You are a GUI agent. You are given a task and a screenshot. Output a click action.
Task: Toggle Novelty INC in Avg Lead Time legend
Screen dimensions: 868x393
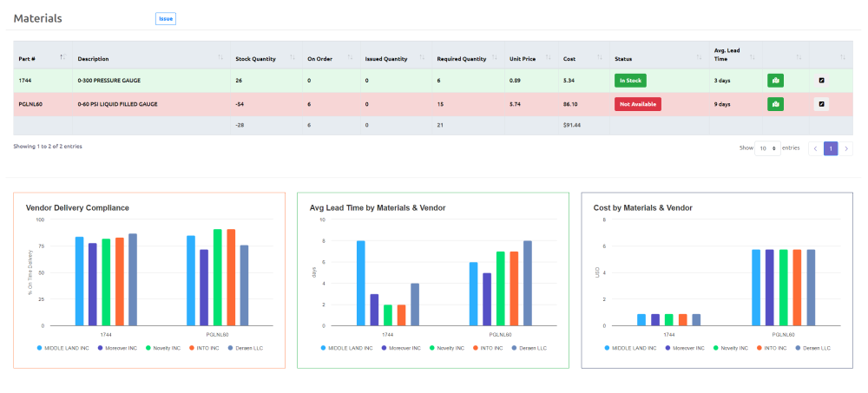447,348
